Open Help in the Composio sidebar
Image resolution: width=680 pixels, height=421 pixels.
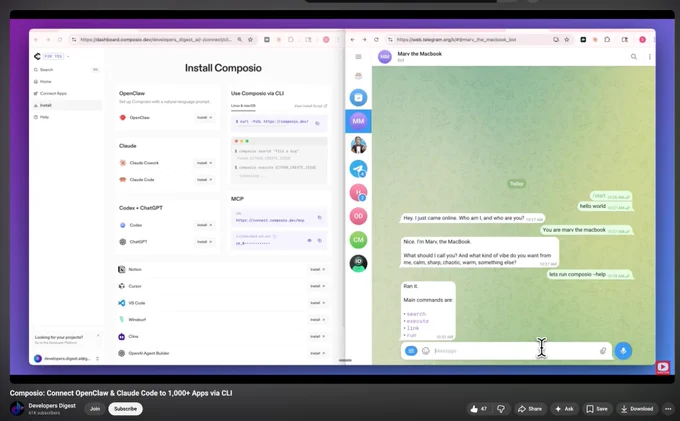66,117
